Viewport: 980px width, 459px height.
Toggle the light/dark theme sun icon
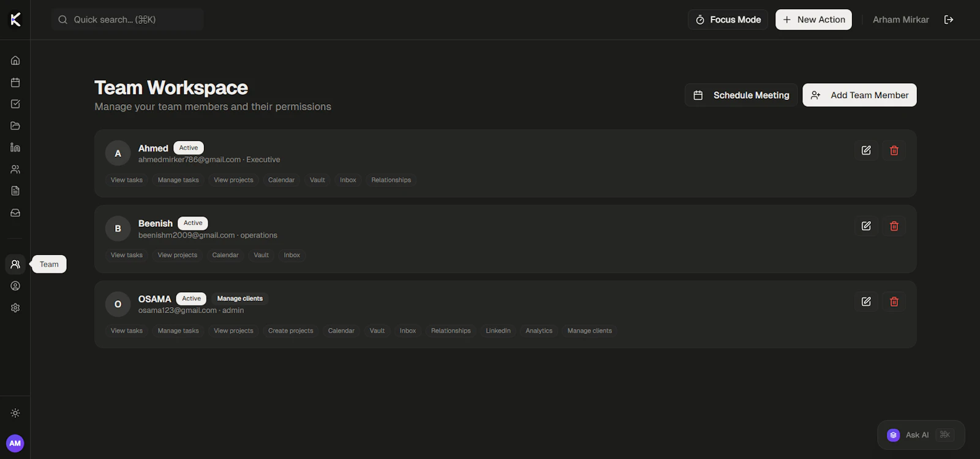[x=15, y=413]
